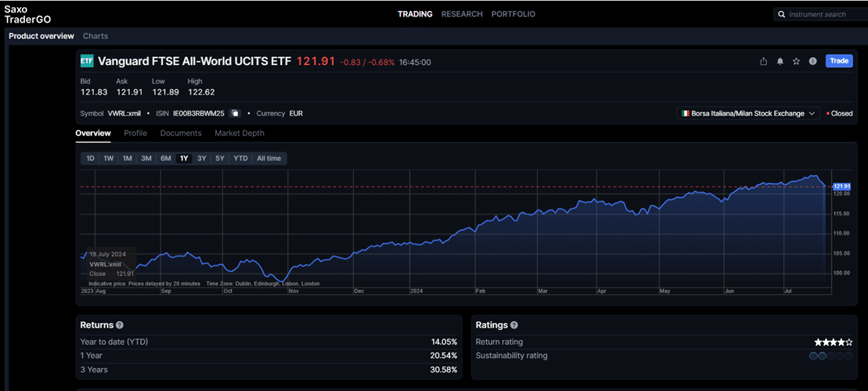Select All time chart range
Screen dimensions: 868x391
click(268, 158)
